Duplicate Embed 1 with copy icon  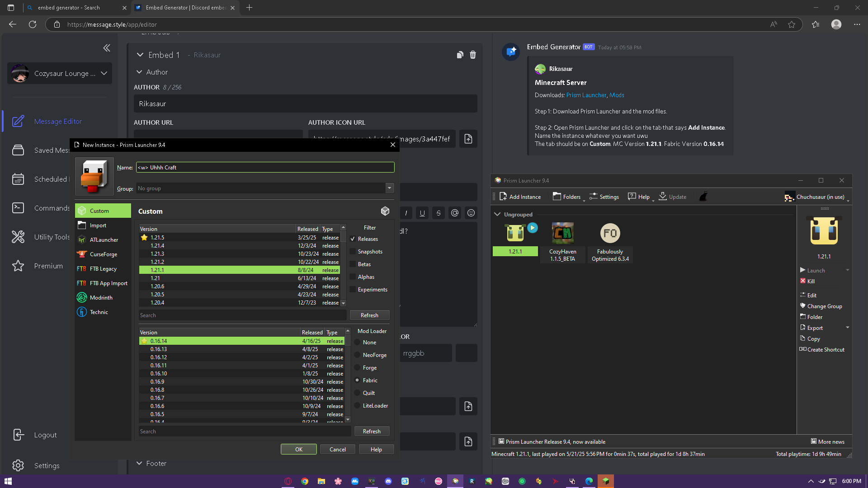click(460, 55)
